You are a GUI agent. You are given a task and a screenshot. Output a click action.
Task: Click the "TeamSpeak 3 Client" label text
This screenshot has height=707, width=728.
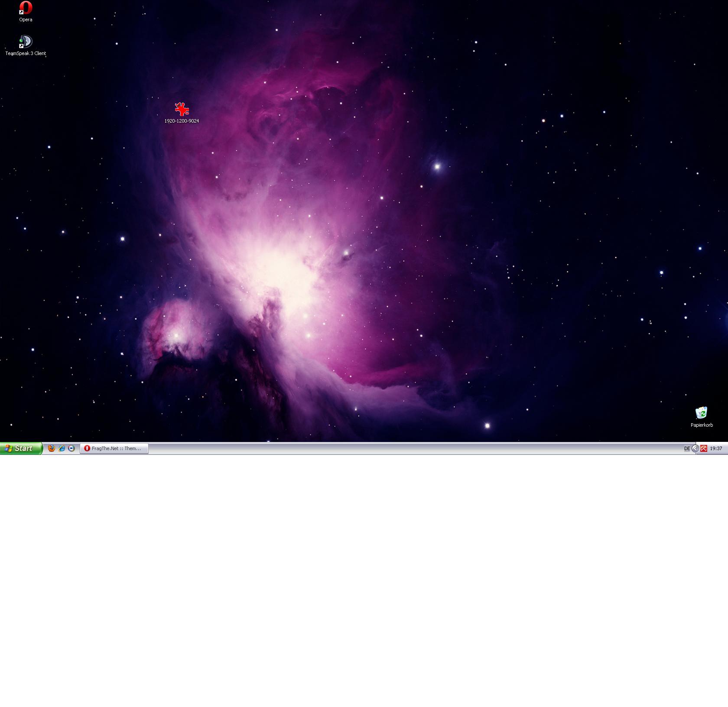click(x=26, y=53)
